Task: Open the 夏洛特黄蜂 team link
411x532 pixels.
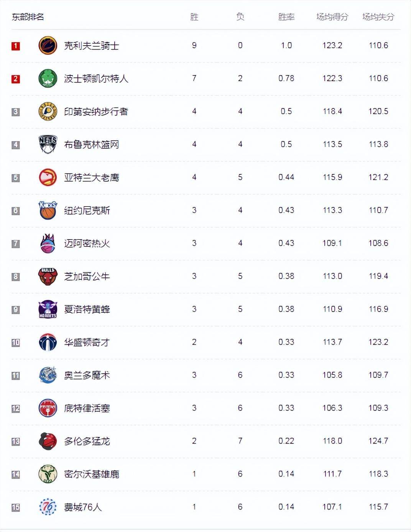Action: pos(87,309)
